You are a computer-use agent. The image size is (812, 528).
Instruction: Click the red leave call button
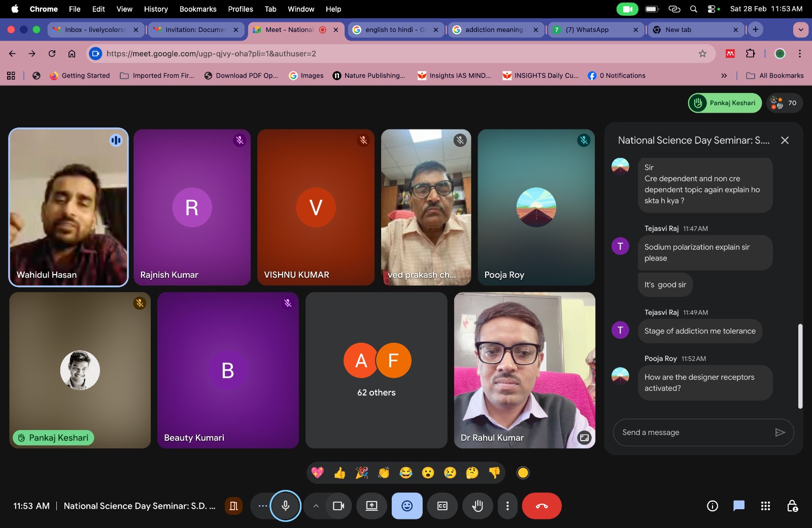[x=542, y=506]
